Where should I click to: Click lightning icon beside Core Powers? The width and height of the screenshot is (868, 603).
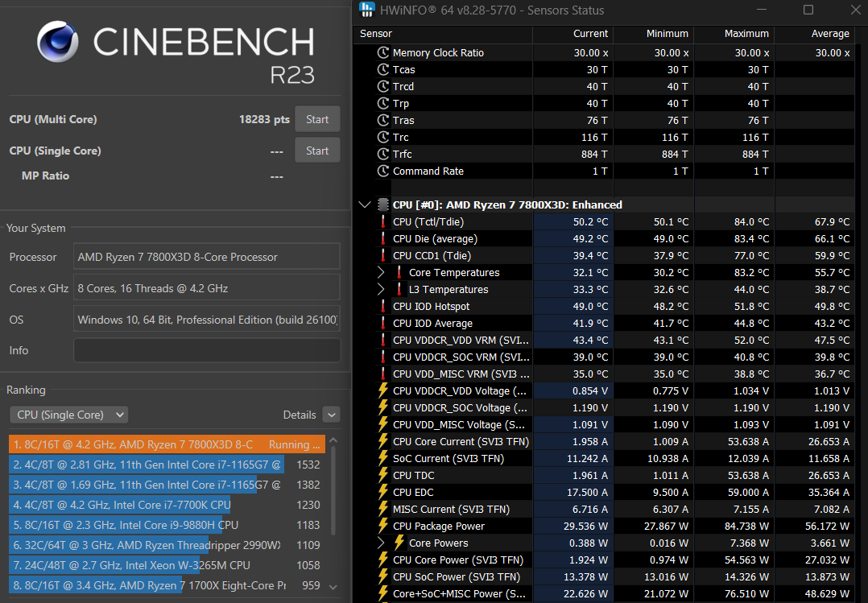click(x=399, y=543)
